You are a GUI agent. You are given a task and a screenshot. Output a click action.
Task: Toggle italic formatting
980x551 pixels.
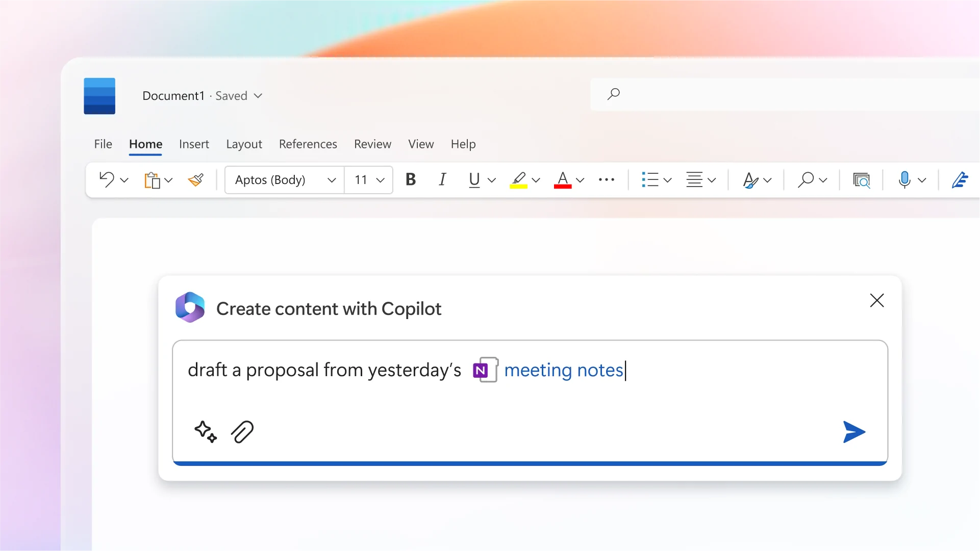[x=442, y=179]
